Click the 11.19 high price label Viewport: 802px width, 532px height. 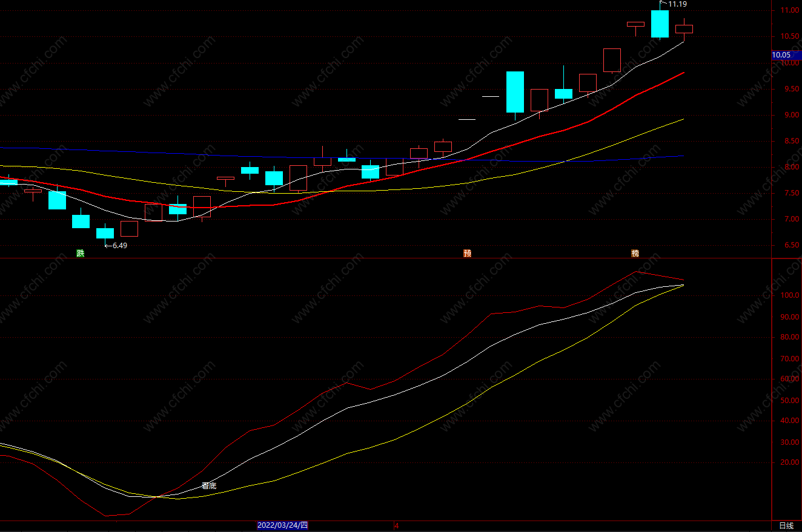tap(677, 4)
